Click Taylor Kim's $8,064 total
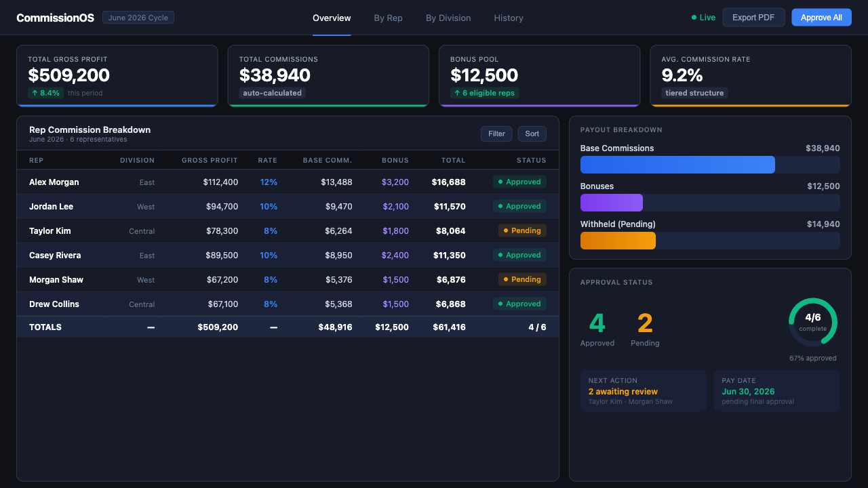868x488 pixels. click(x=451, y=230)
